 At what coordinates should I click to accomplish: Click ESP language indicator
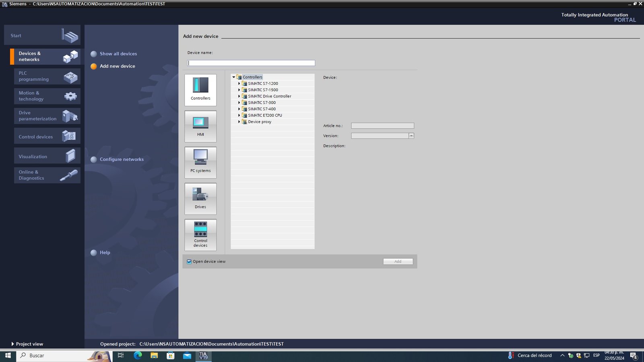click(x=597, y=356)
